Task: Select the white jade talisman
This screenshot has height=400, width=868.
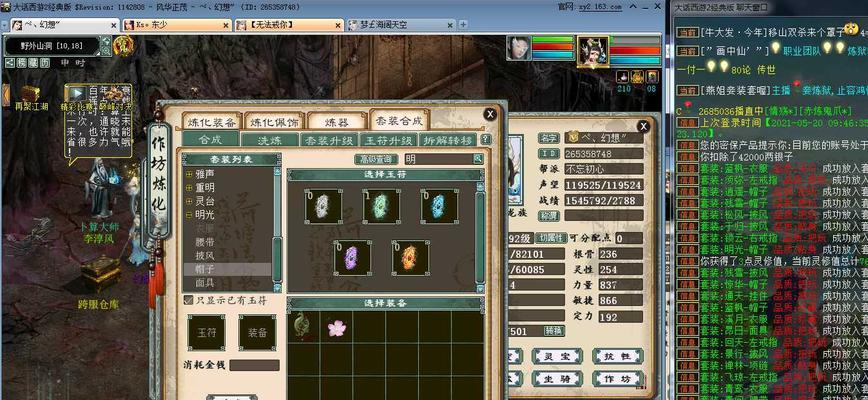Action: (x=323, y=206)
